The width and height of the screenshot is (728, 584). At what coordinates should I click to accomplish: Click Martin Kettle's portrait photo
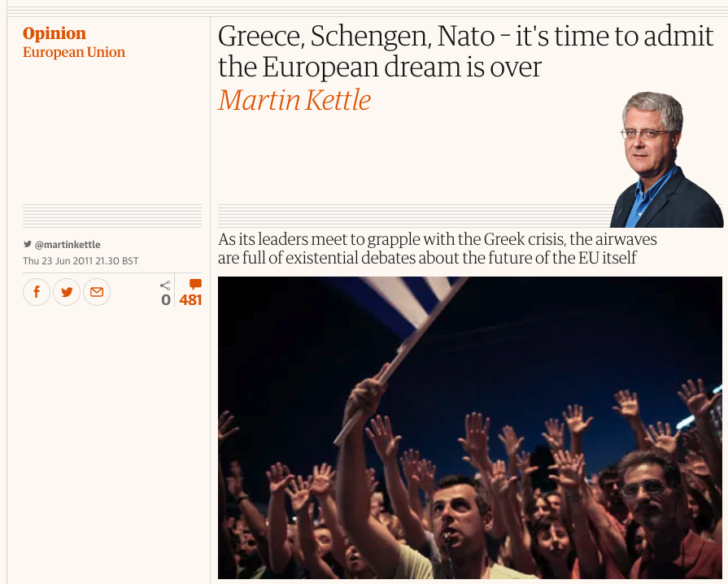(660, 161)
